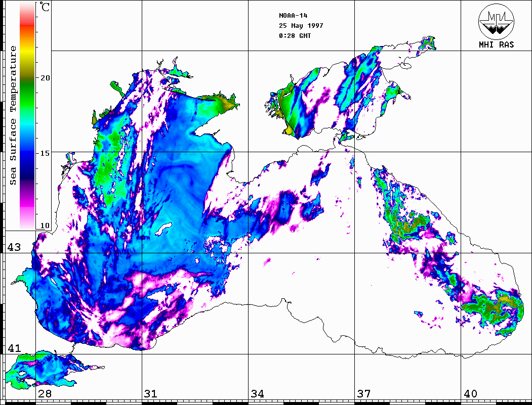Click the temperature color scale bar
The width and height of the screenshot is (532, 405).
[x=27, y=116]
